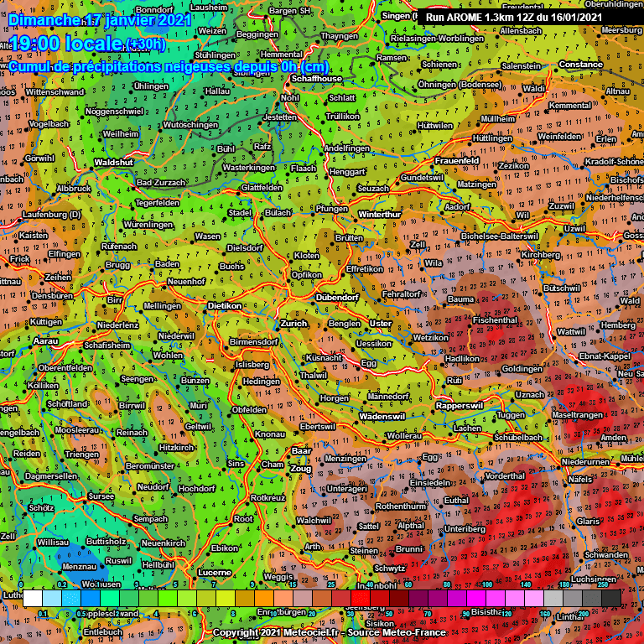
Task: Click the 'Dimanche 17 janvier 2021' date title
Action: tap(100, 20)
